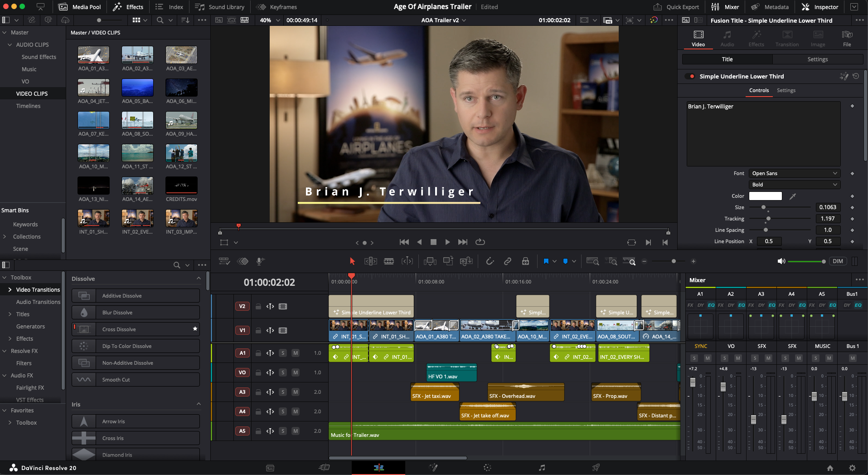Viewport: 868px width, 475px height.
Task: Select the Timelines bin
Action: [x=28, y=106]
